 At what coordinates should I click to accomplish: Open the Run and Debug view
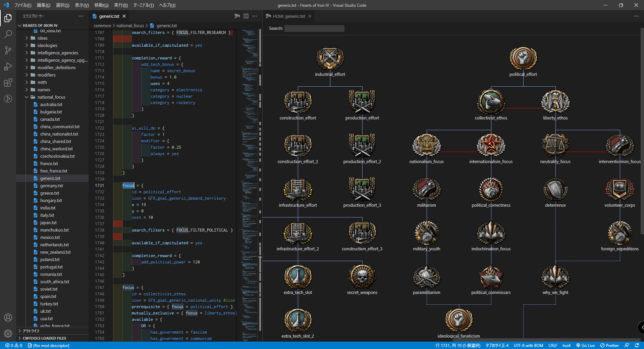coord(8,66)
